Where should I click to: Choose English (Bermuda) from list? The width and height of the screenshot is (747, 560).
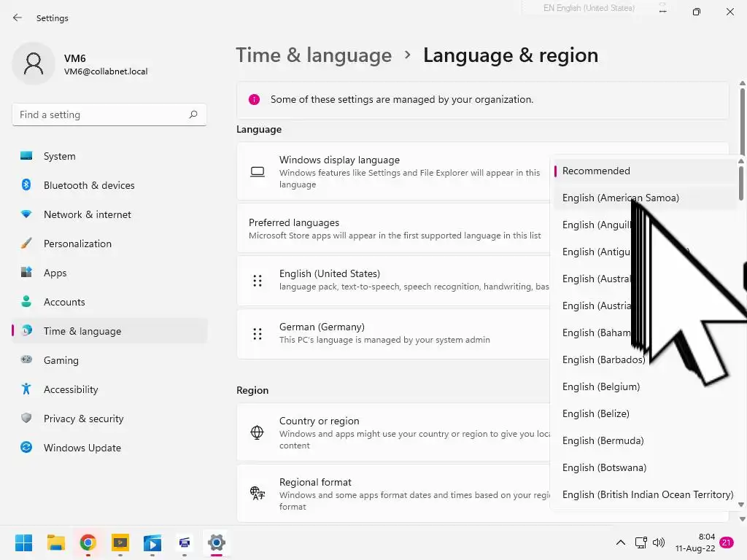click(x=645, y=440)
